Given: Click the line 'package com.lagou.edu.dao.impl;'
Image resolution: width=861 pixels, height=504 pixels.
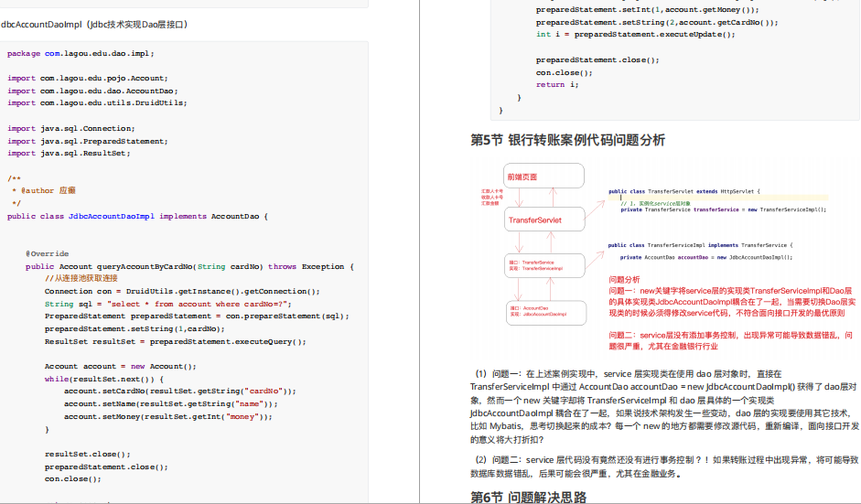Looking at the screenshot, I should pyautogui.click(x=81, y=53).
